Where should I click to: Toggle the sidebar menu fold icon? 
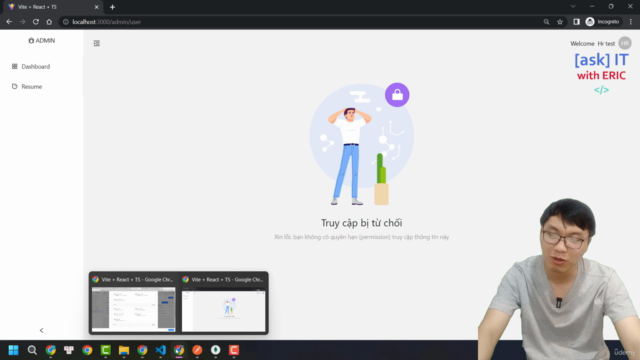[x=97, y=43]
